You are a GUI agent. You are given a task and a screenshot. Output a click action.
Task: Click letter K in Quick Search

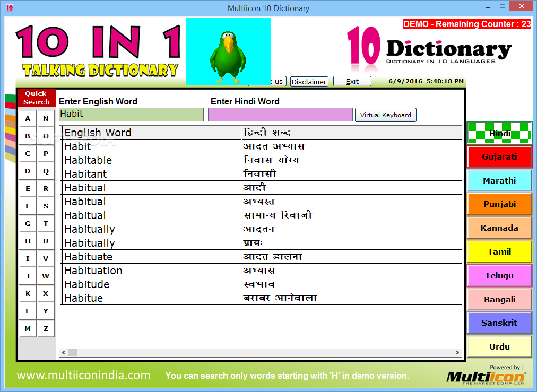coord(28,293)
